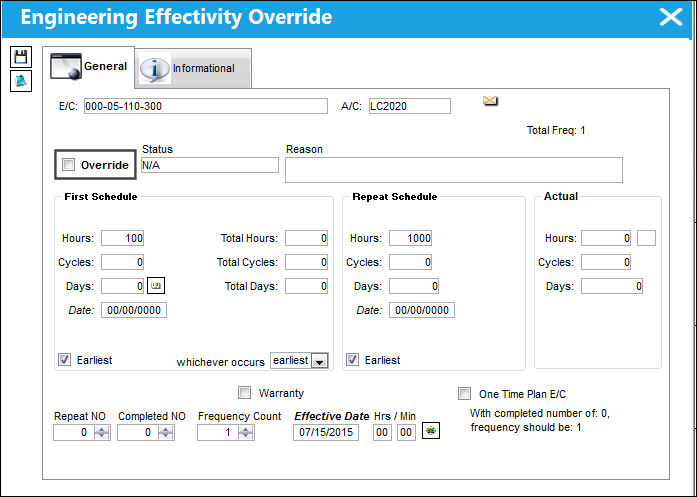Screen dimensions: 697x497
Task: Click the Save floppy disk icon
Action: pyautogui.click(x=21, y=57)
